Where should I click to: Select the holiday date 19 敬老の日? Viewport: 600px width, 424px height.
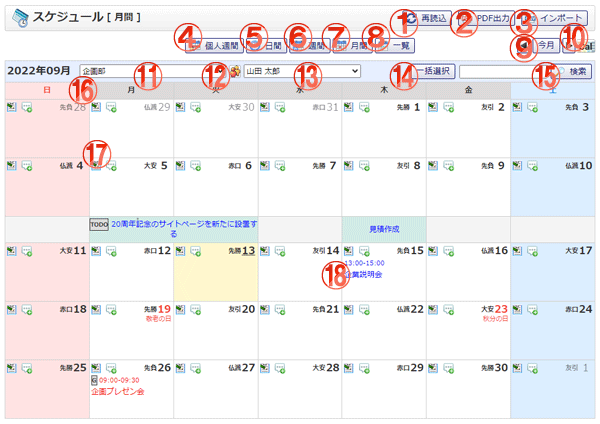point(164,309)
